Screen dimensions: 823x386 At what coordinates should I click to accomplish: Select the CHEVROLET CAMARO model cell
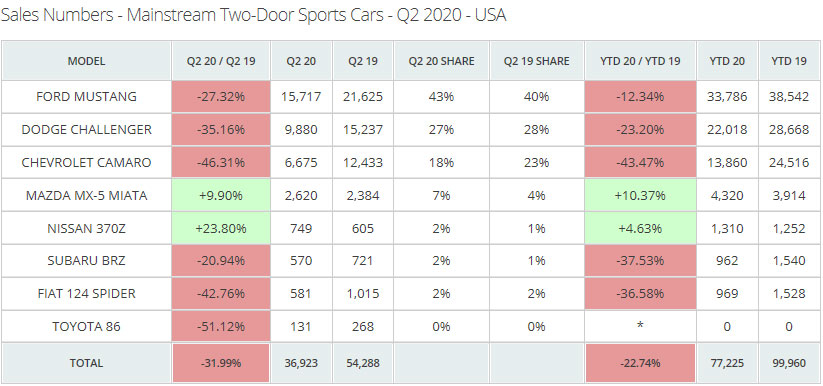pyautogui.click(x=86, y=162)
